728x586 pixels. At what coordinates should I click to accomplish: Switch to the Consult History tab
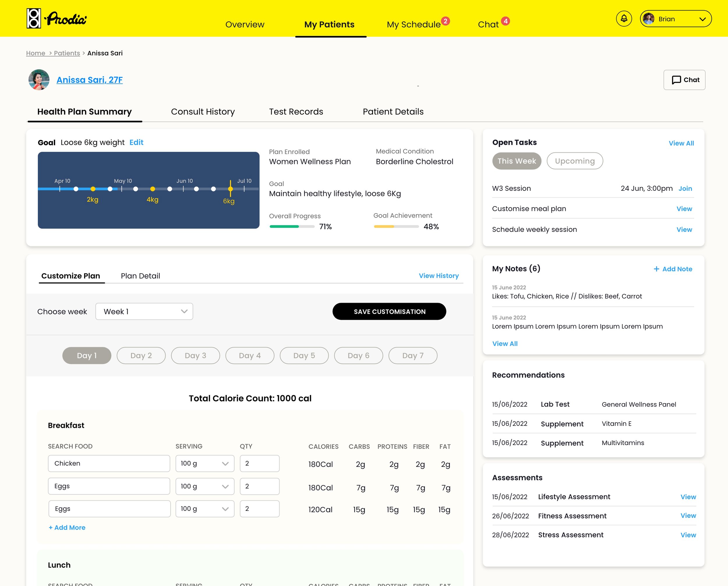[203, 112]
